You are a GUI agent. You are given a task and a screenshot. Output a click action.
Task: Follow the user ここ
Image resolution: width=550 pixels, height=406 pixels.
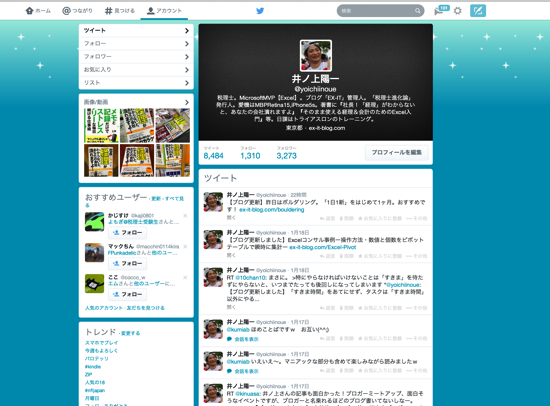coord(127,294)
